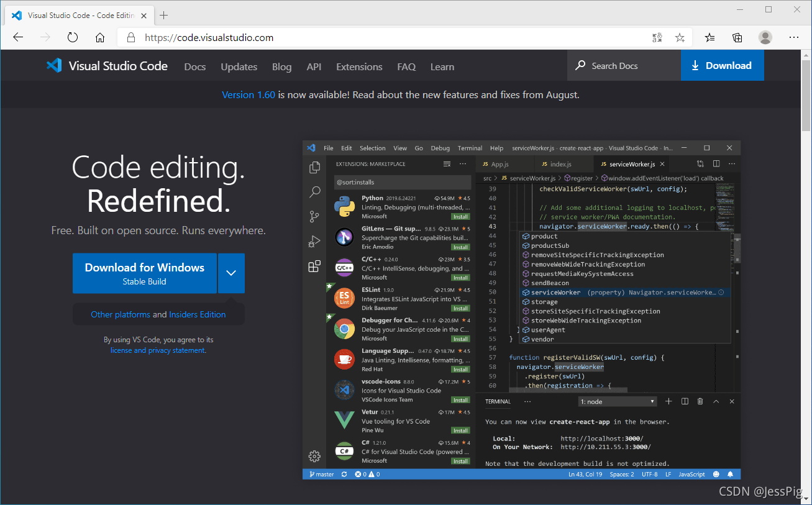Viewport: 812px width, 505px height.
Task: Reload the page with the Refresh icon
Action: click(x=73, y=37)
